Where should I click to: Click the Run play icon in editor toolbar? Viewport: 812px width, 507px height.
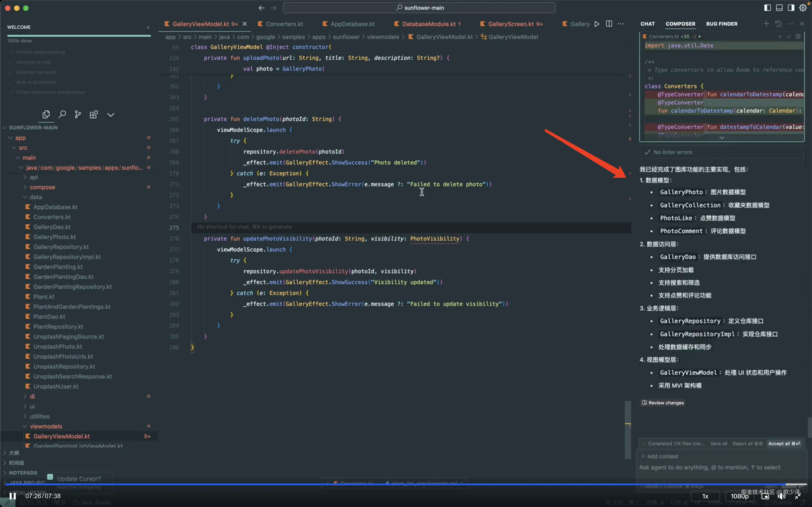point(597,24)
